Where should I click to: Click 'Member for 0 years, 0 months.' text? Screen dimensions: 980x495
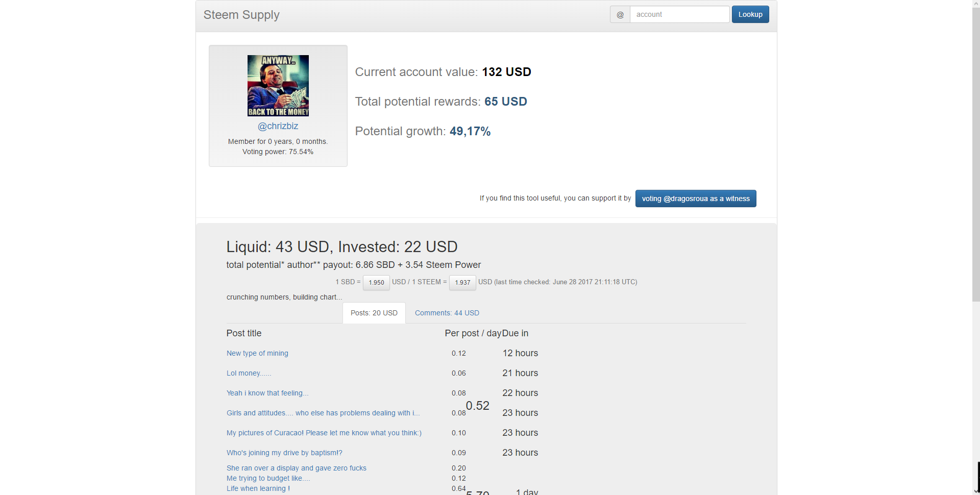click(278, 141)
